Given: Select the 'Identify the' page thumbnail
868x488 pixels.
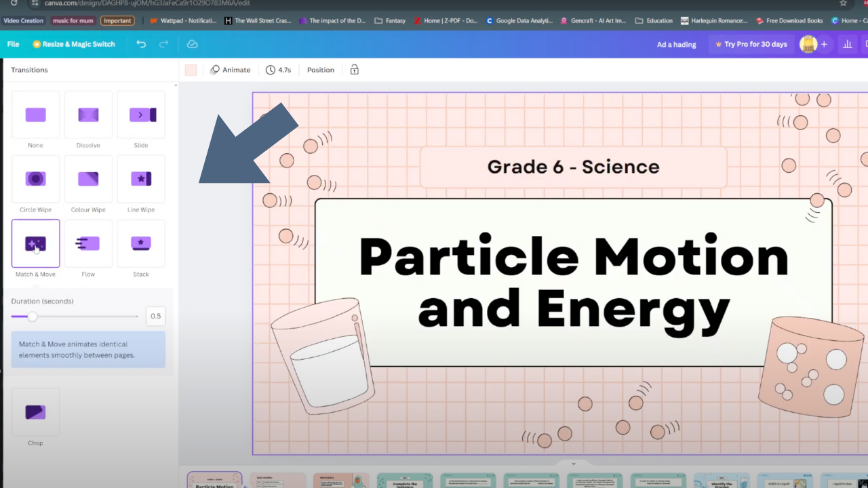Looking at the screenshot, I should [x=722, y=480].
